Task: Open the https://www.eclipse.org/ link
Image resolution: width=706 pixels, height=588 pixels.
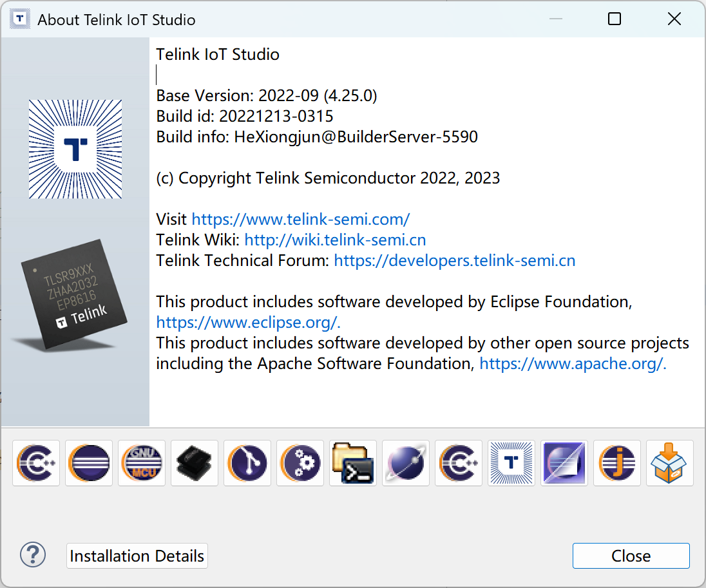Action: [247, 323]
